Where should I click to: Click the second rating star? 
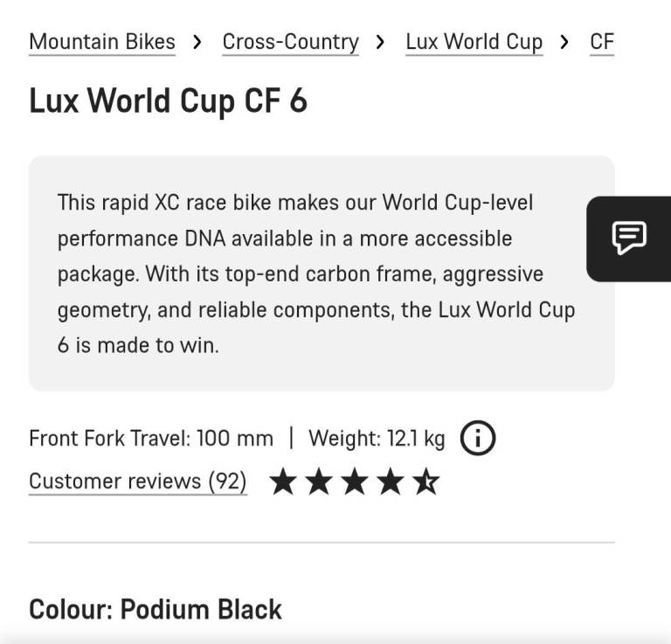click(x=319, y=481)
